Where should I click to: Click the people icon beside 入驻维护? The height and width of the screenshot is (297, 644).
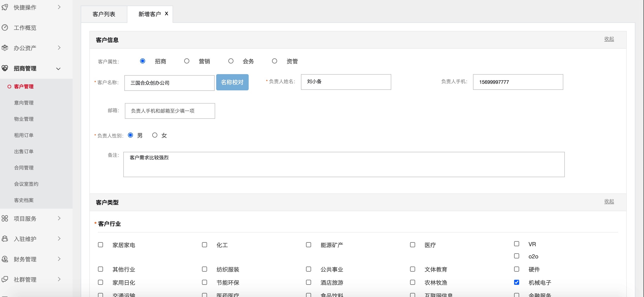tap(5, 239)
